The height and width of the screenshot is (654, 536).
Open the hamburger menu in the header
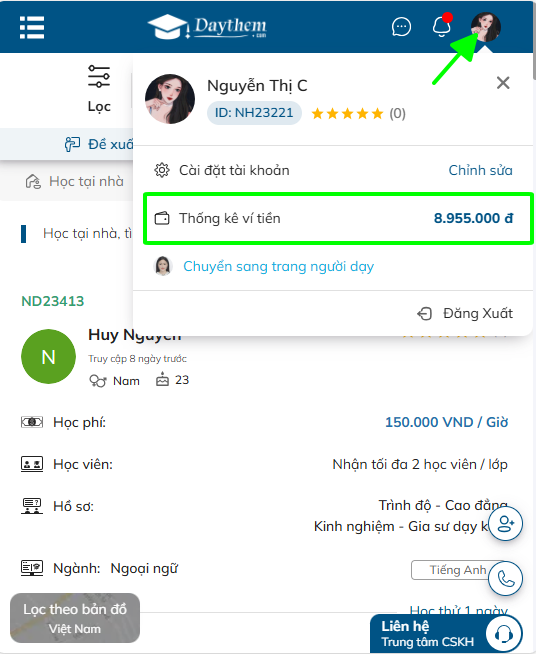click(x=32, y=28)
